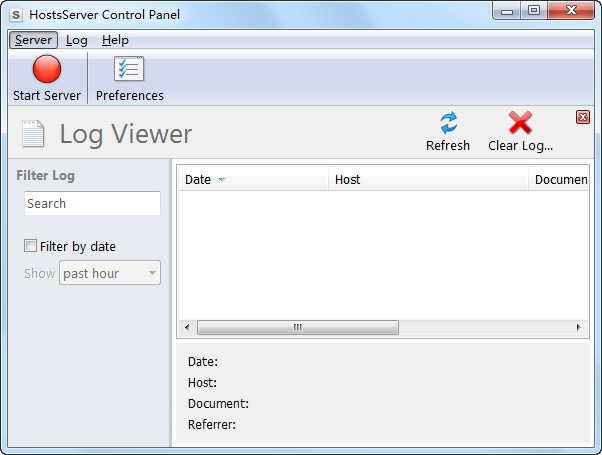Open the past hour dropdown
The height and width of the screenshot is (455, 602).
click(x=110, y=273)
